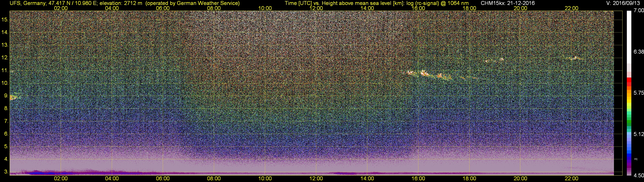
Task: Click the height axis label '6.'
Action: point(6,134)
